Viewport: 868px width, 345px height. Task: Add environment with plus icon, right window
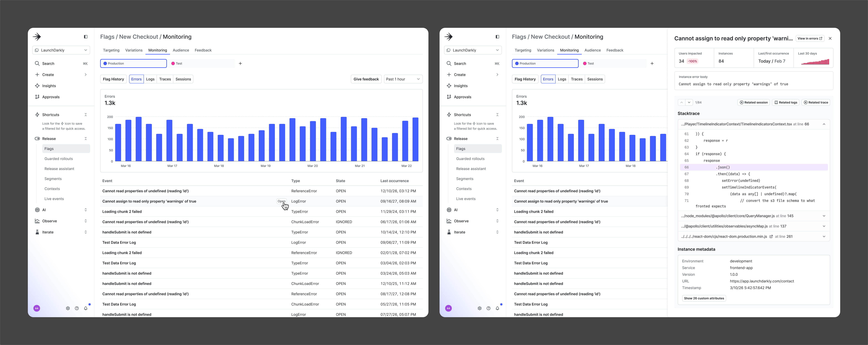tap(652, 63)
